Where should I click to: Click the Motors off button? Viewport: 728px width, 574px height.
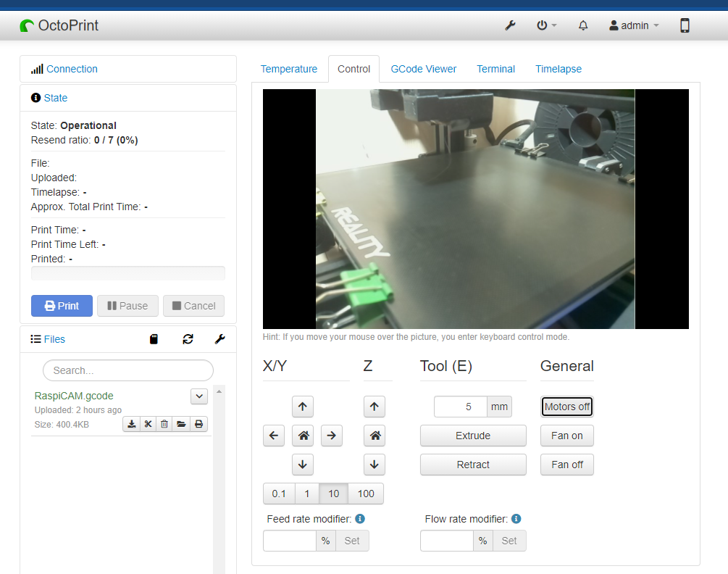(x=566, y=407)
